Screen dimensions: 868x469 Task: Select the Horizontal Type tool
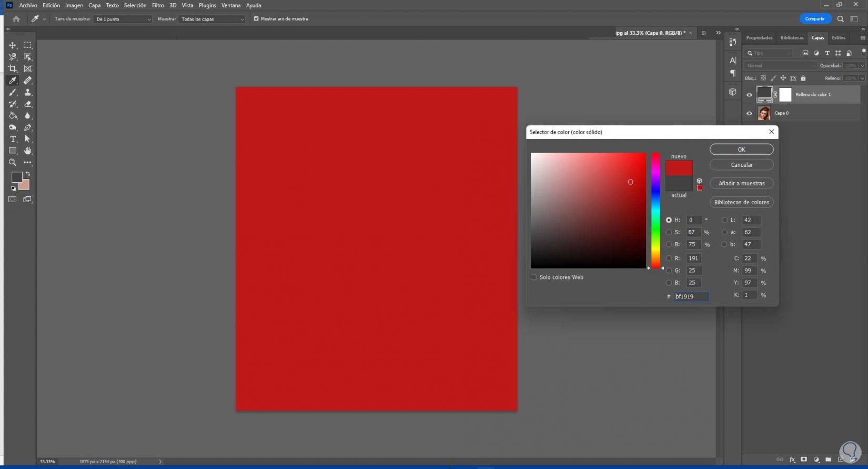pyautogui.click(x=13, y=139)
